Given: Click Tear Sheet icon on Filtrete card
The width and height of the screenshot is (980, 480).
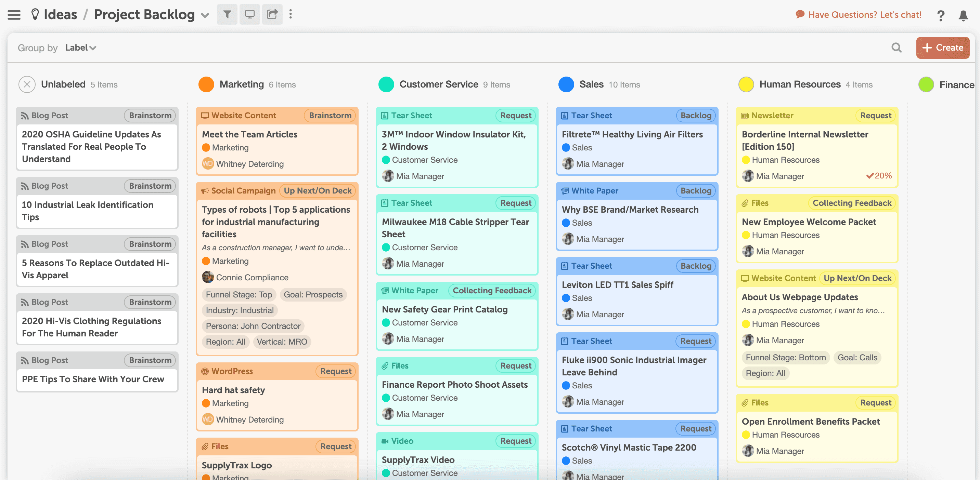Looking at the screenshot, I should pyautogui.click(x=565, y=116).
